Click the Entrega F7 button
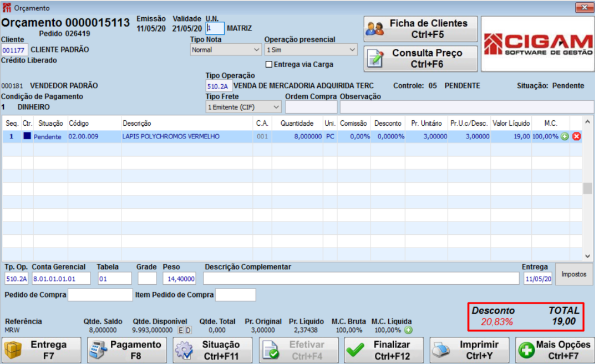 pos(41,350)
